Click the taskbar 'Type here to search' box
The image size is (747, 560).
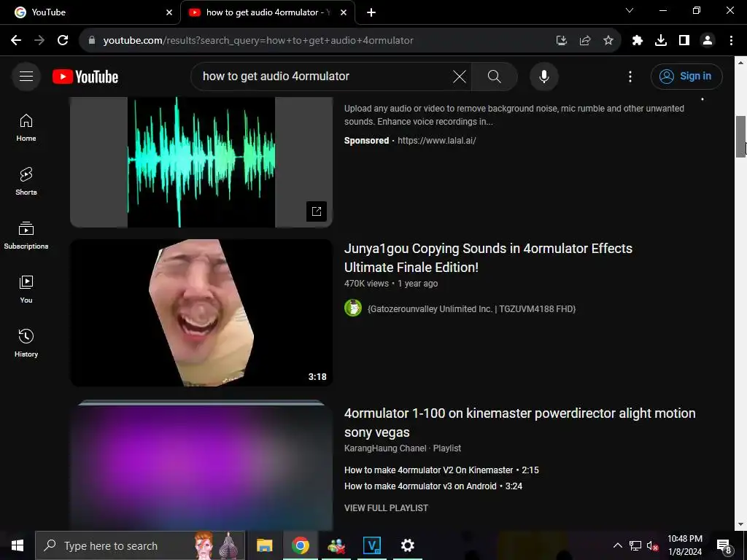140,545
